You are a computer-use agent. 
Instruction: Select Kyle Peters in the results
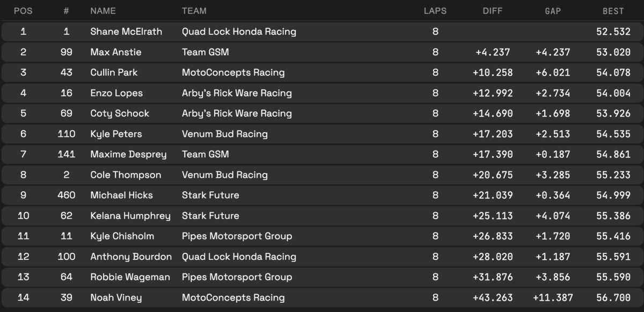pos(116,134)
